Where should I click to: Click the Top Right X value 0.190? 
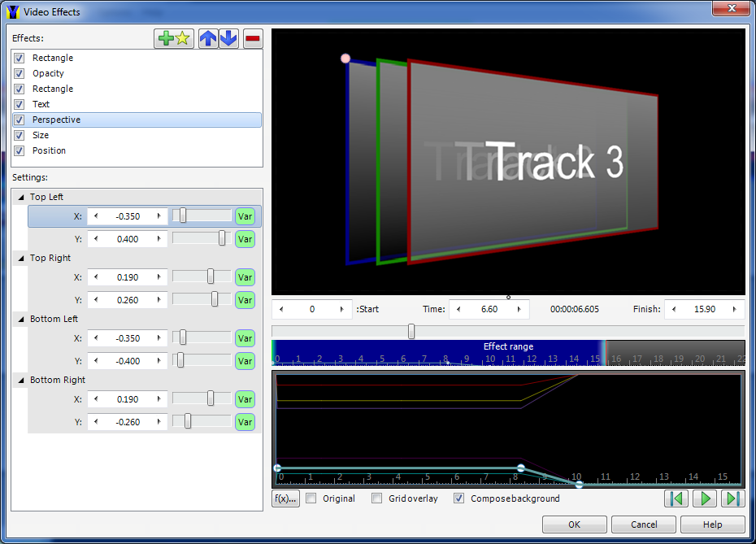(128, 277)
